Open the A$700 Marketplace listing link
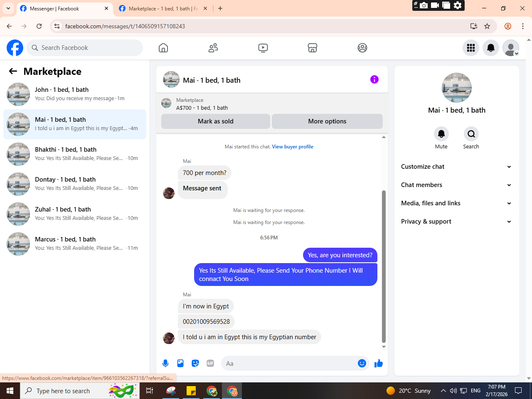532x399 pixels. (x=202, y=108)
